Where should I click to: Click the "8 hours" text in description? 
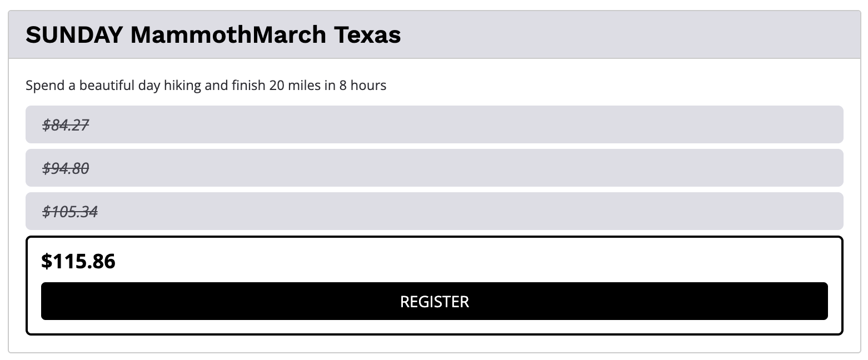point(363,86)
